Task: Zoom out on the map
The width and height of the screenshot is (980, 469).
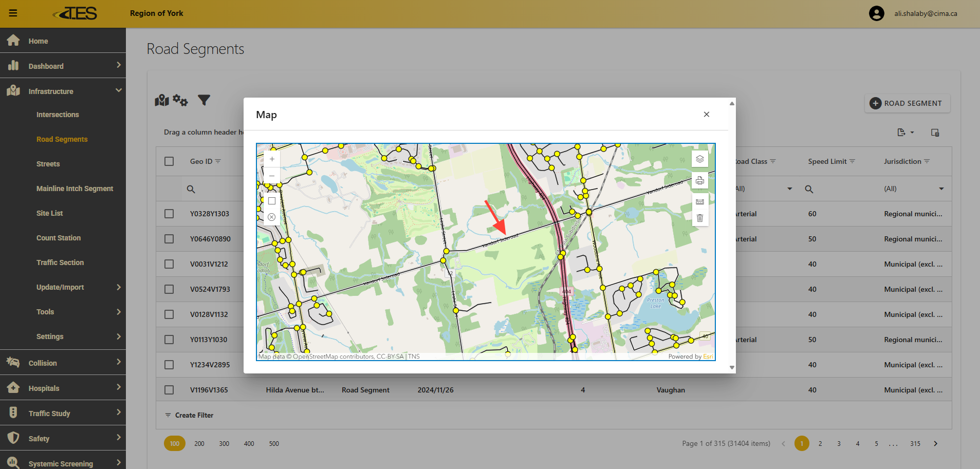Action: pyautogui.click(x=272, y=176)
